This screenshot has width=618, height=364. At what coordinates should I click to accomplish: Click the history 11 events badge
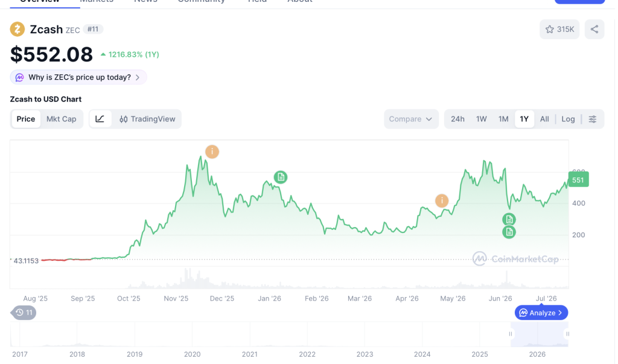(x=24, y=313)
